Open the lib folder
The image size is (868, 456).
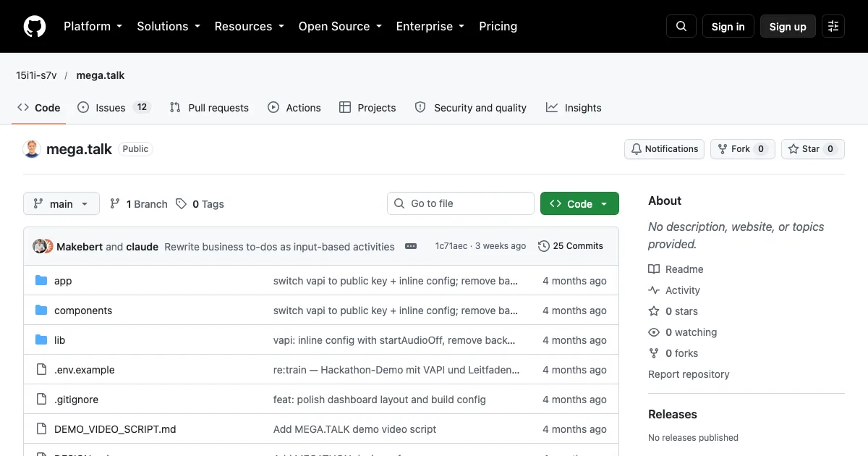[60, 340]
